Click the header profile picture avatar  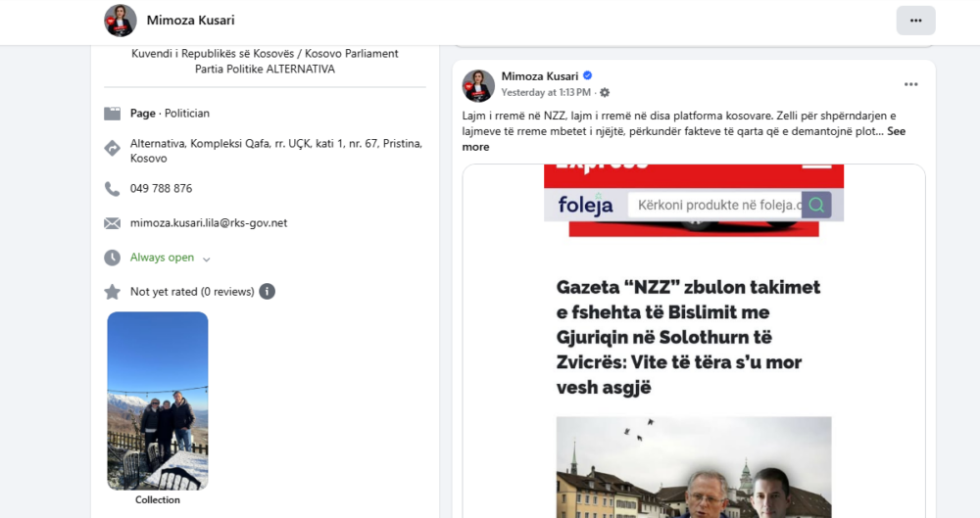click(x=121, y=21)
